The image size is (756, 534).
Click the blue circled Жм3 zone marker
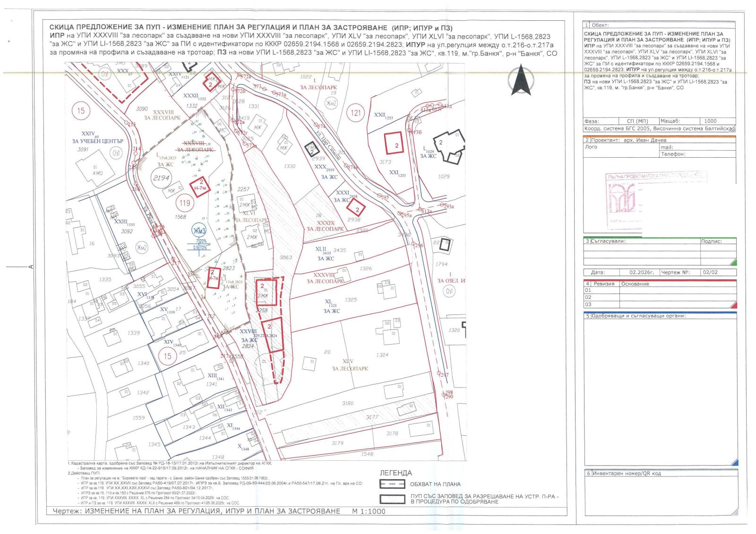point(199,231)
